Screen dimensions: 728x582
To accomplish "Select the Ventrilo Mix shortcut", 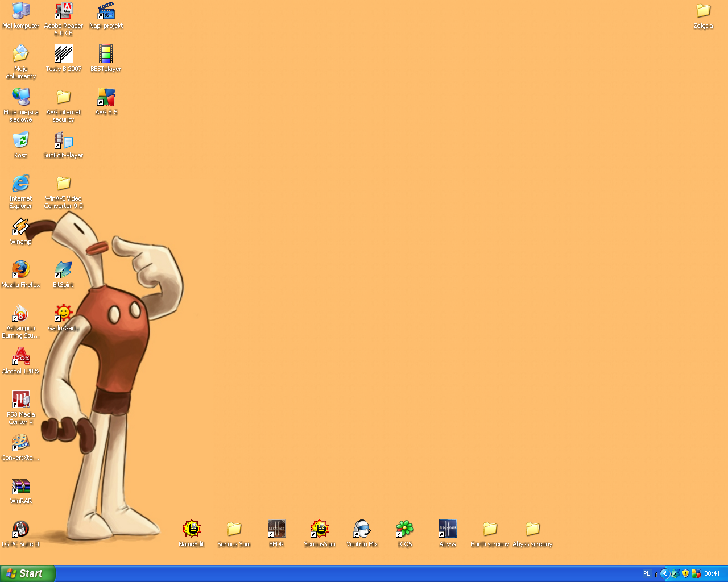I will (362, 529).
